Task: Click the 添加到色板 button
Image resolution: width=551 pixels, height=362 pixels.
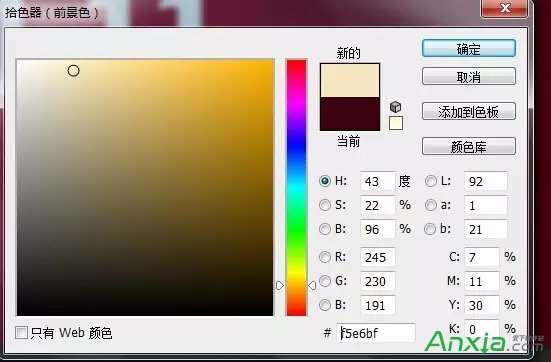Action: click(469, 111)
